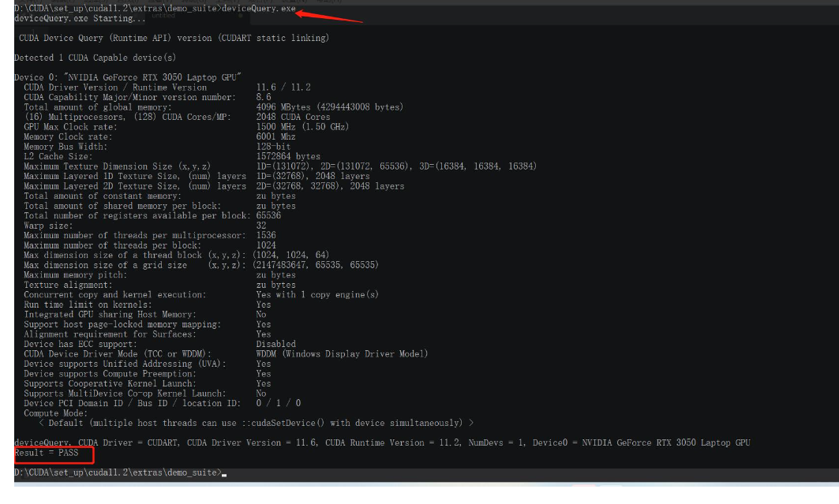The width and height of the screenshot is (839, 504).
Task: Click 'Device supports Unified Addressing (UVA):' label
Action: (125, 364)
